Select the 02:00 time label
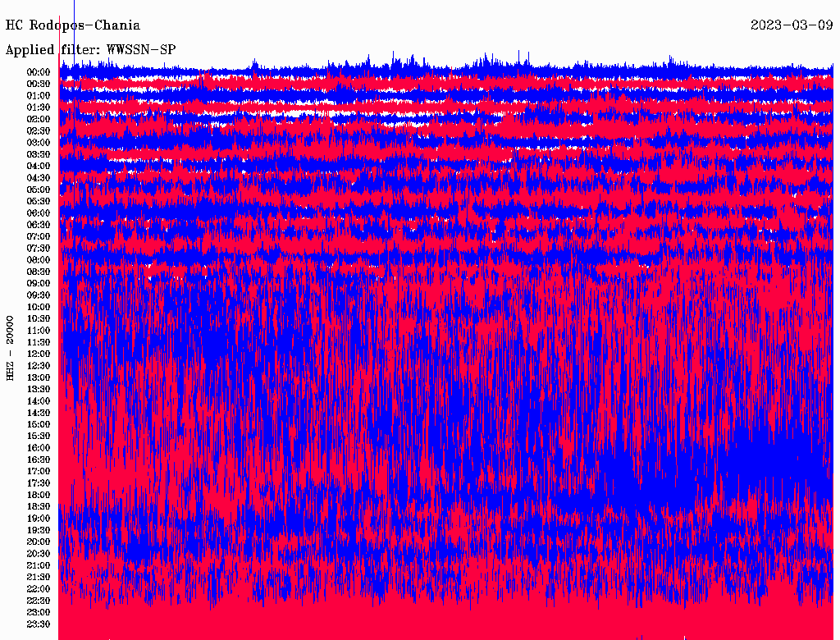 click(39, 119)
